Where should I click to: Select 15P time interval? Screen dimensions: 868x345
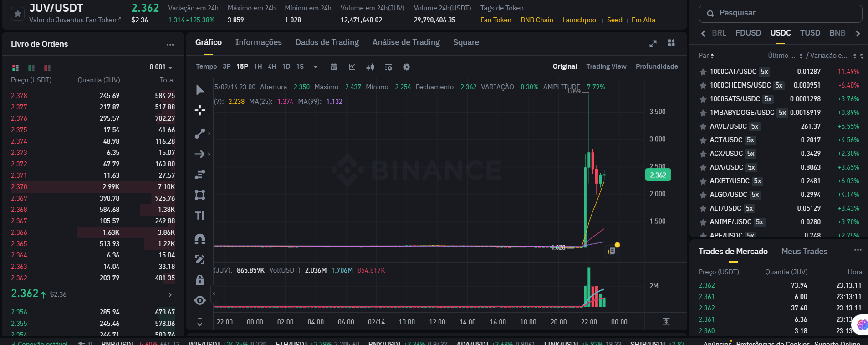point(242,67)
